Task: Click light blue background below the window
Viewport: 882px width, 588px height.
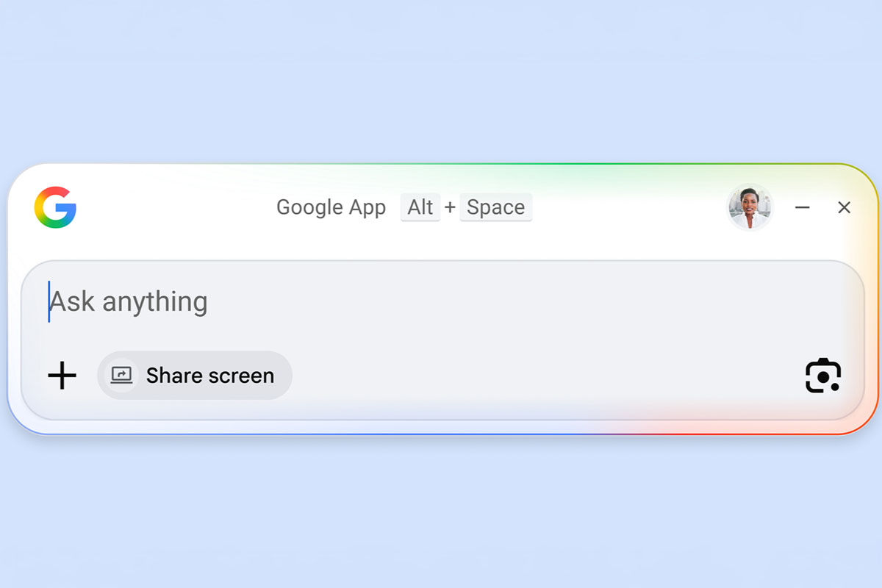Action: tap(441, 514)
